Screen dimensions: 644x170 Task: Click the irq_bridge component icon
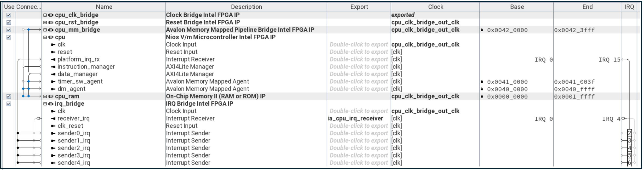[x=51, y=104]
